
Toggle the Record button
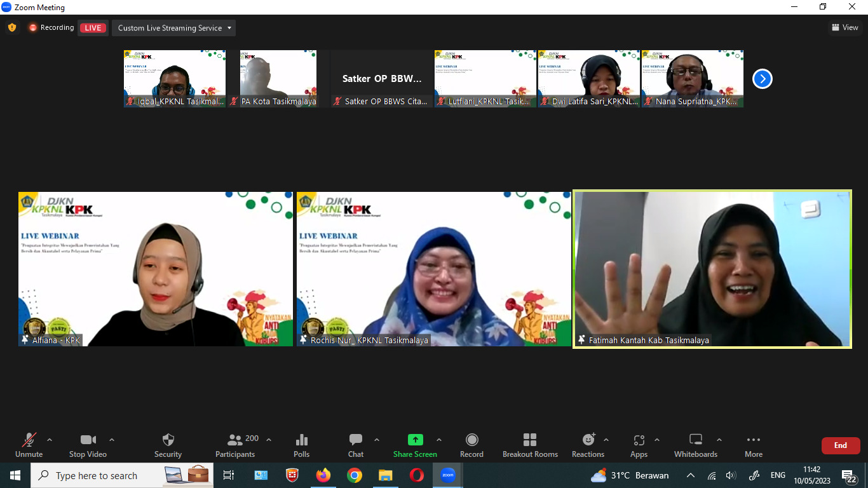(x=471, y=445)
